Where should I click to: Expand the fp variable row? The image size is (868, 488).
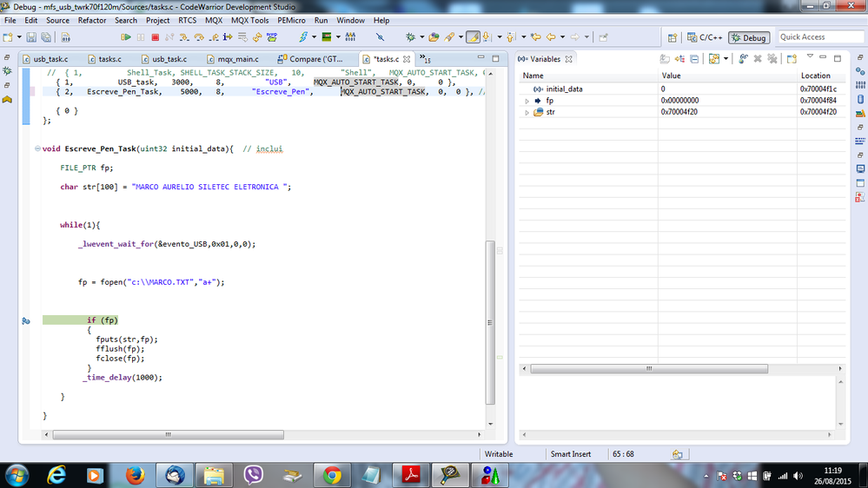(527, 101)
